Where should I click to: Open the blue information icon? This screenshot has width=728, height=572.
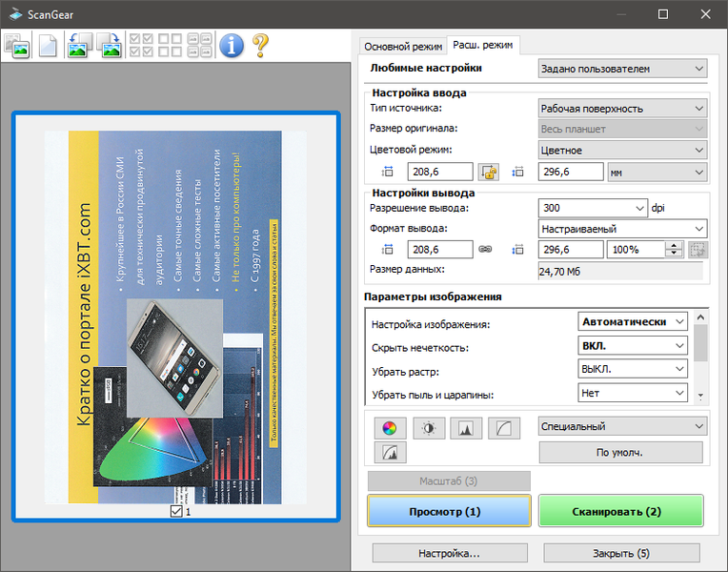[x=232, y=46]
